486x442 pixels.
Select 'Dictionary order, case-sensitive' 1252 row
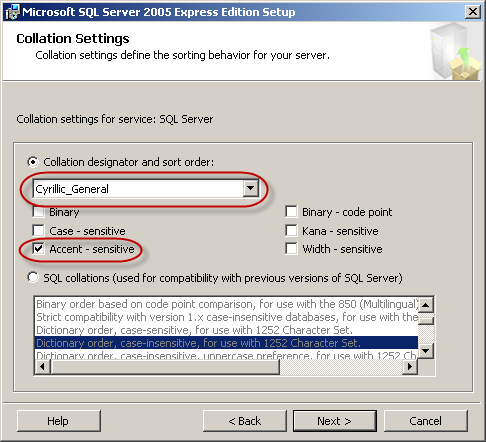[227, 330]
